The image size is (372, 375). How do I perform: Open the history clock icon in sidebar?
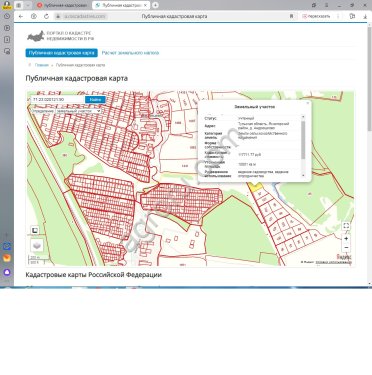pyautogui.click(x=7, y=16)
